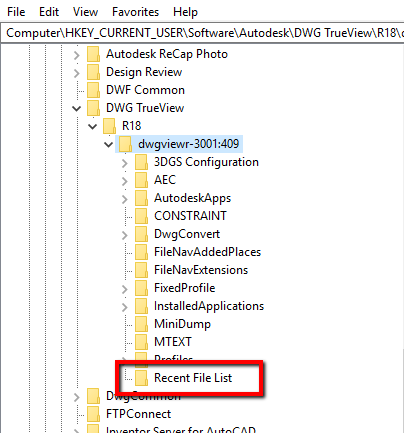Viewport: 404px width, 433px height.
Task: Select the 3DGS Configuration key
Action: coord(206,162)
